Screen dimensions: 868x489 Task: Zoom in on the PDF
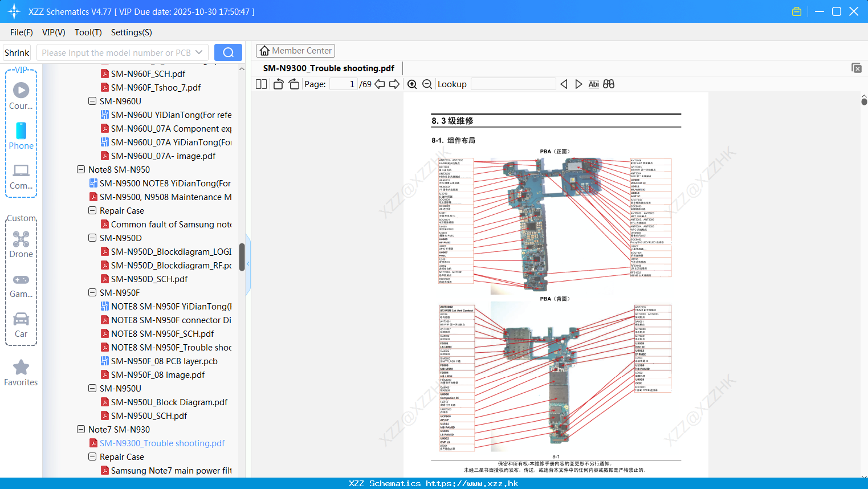[x=412, y=84]
